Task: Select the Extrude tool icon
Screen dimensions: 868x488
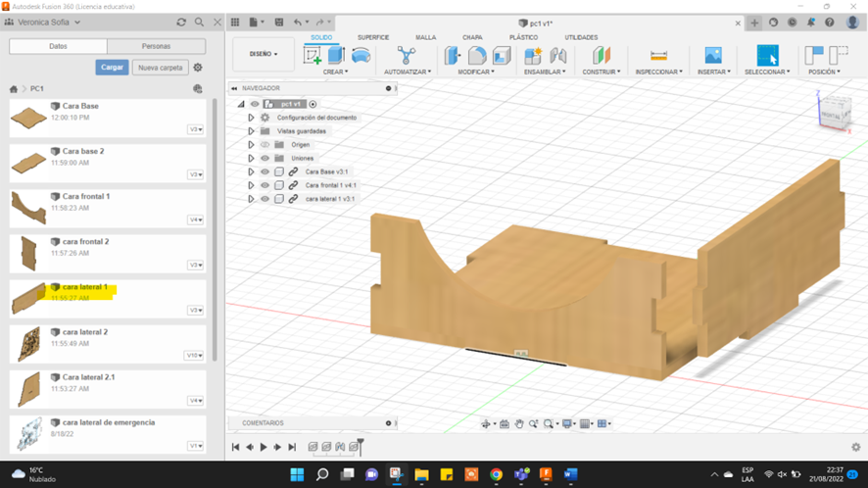Action: [337, 56]
